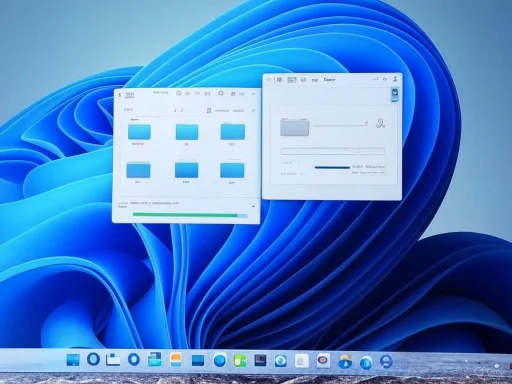The height and width of the screenshot is (384, 512).
Task: Click the thin slider line beside gray folder
Action: pos(340,125)
